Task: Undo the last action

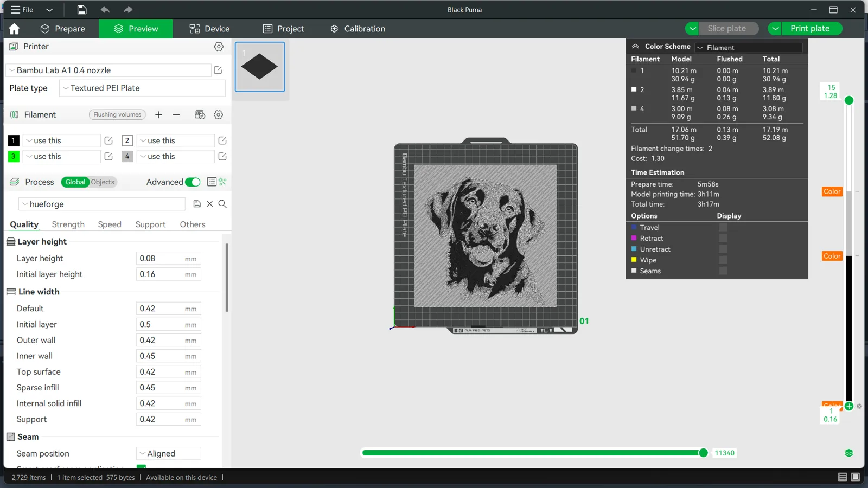Action: coord(105,10)
